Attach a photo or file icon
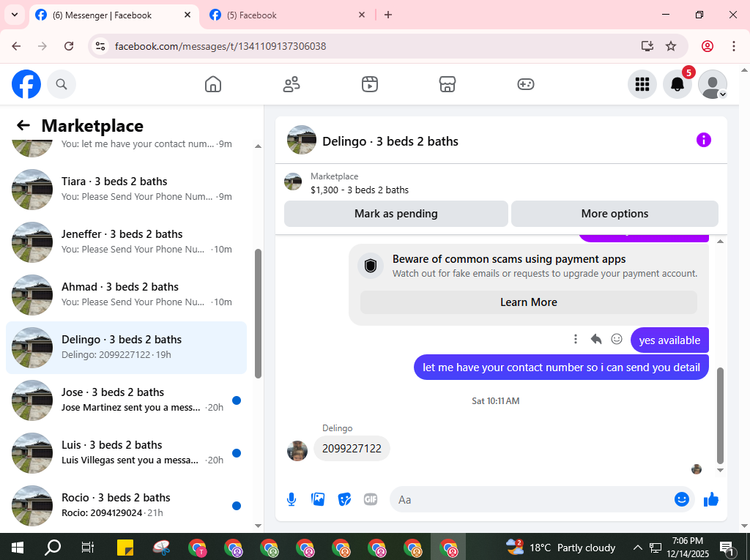This screenshot has height=560, width=750. click(x=318, y=499)
